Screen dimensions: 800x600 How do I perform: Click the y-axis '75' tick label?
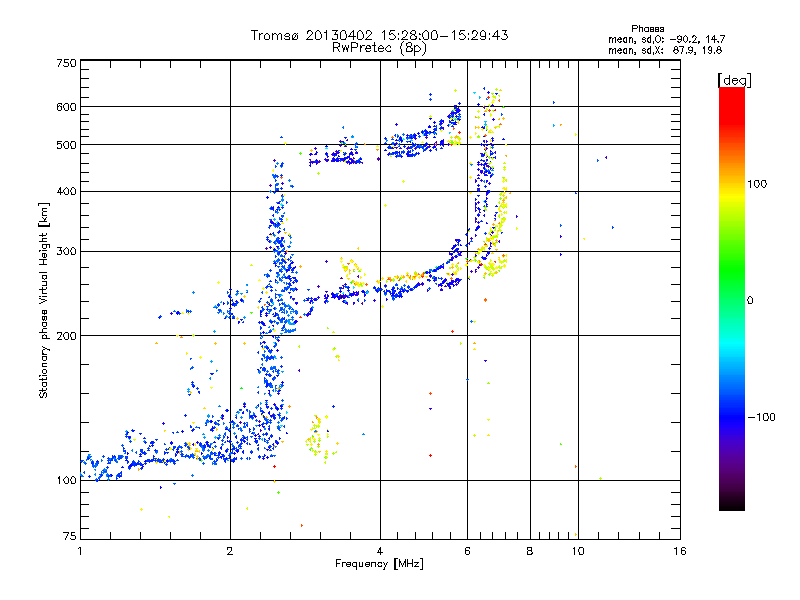tap(70, 536)
